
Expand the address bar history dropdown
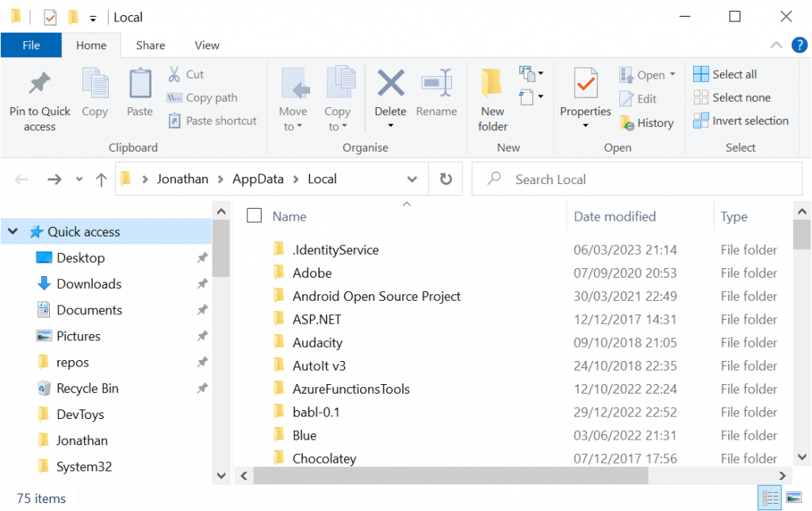point(412,179)
